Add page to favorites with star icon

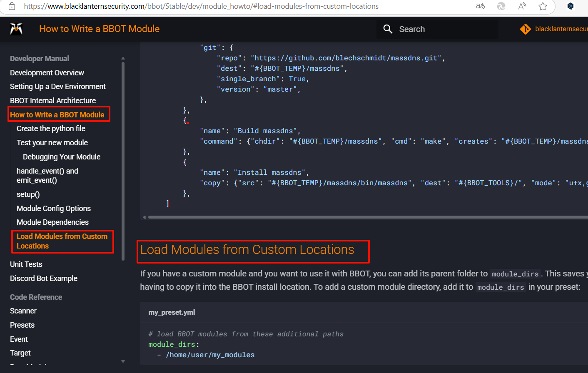[x=543, y=6]
